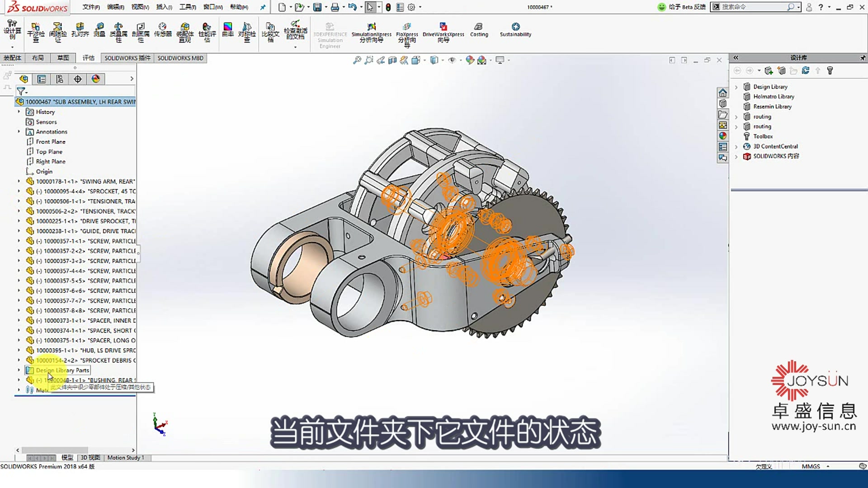Image resolution: width=868 pixels, height=488 pixels.
Task: Open the Options gear dropdown arrow
Action: pos(420,7)
